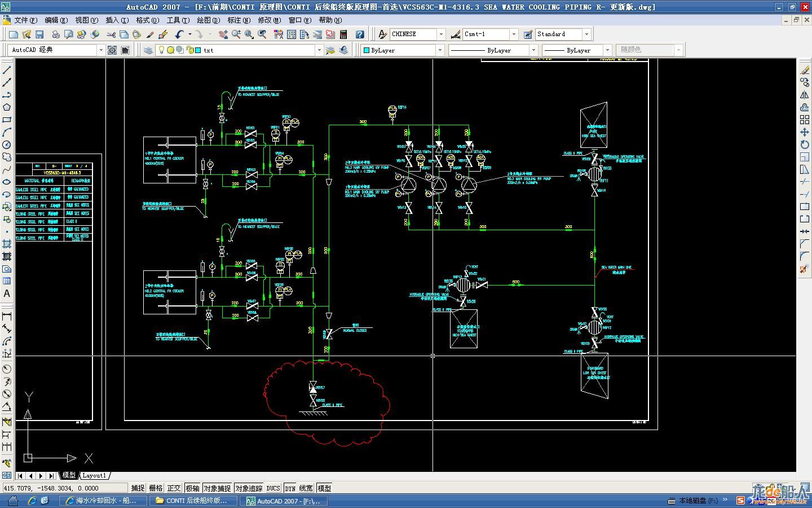
Task: Toggle 对象捕捉 object snap
Action: 217,488
